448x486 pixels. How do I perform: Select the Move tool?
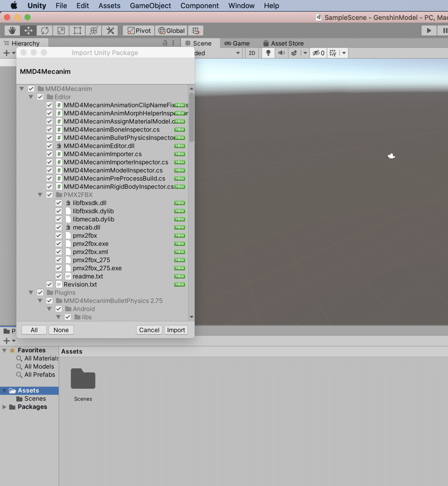pyautogui.click(x=28, y=30)
